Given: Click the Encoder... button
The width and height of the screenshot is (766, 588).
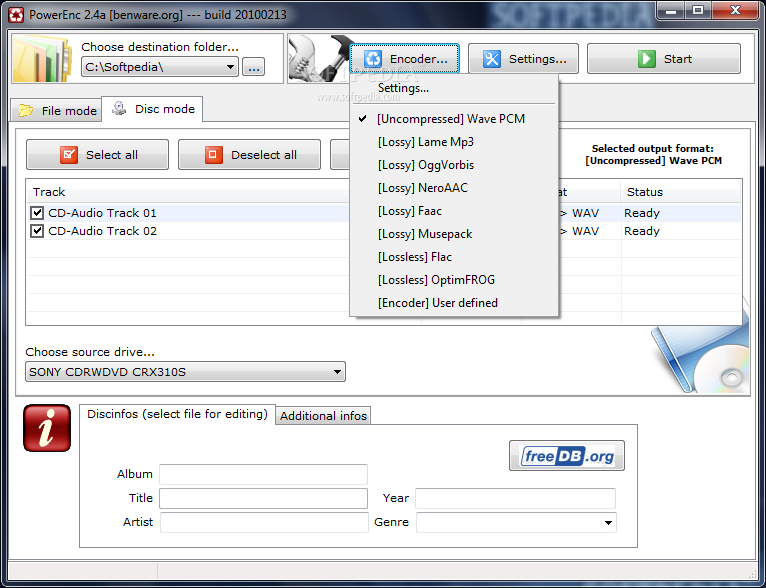Looking at the screenshot, I should pos(404,59).
